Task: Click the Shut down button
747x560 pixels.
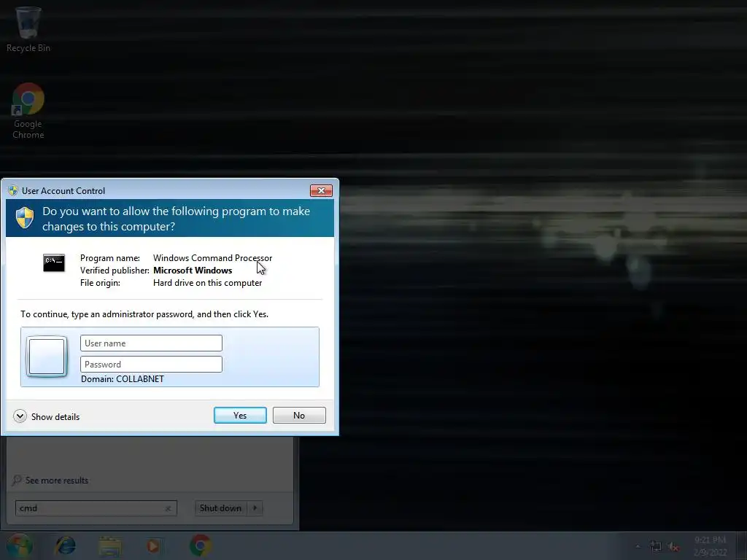Action: (x=220, y=508)
